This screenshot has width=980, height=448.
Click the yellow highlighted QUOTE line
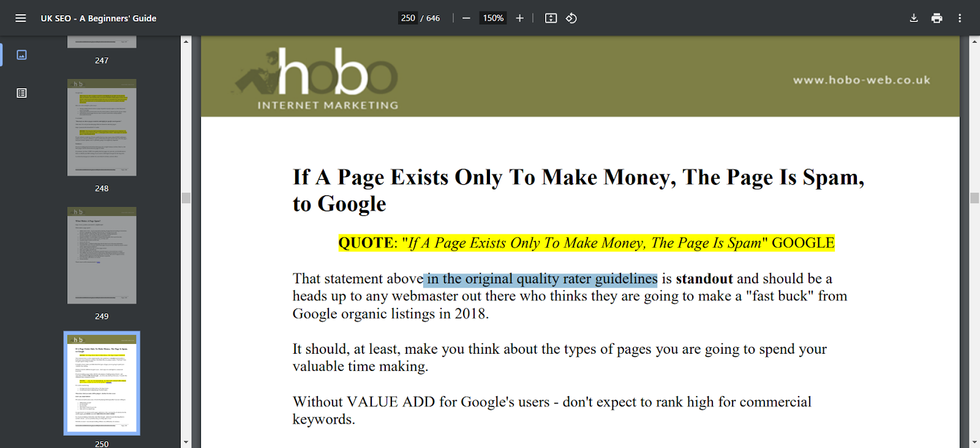(586, 243)
